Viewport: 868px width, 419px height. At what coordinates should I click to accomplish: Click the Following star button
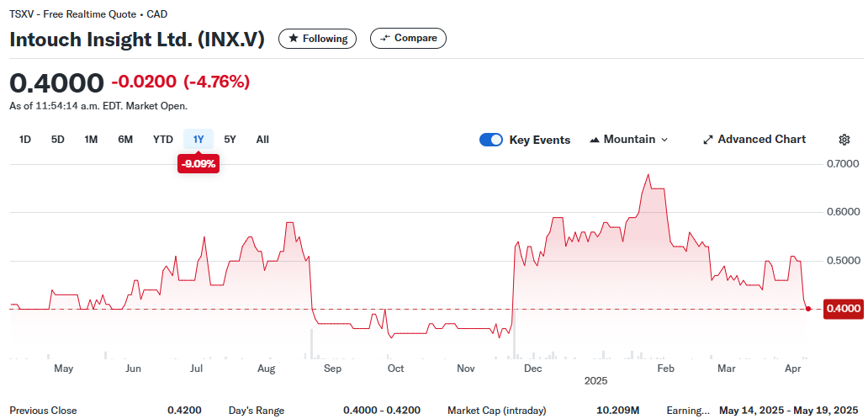coord(318,38)
